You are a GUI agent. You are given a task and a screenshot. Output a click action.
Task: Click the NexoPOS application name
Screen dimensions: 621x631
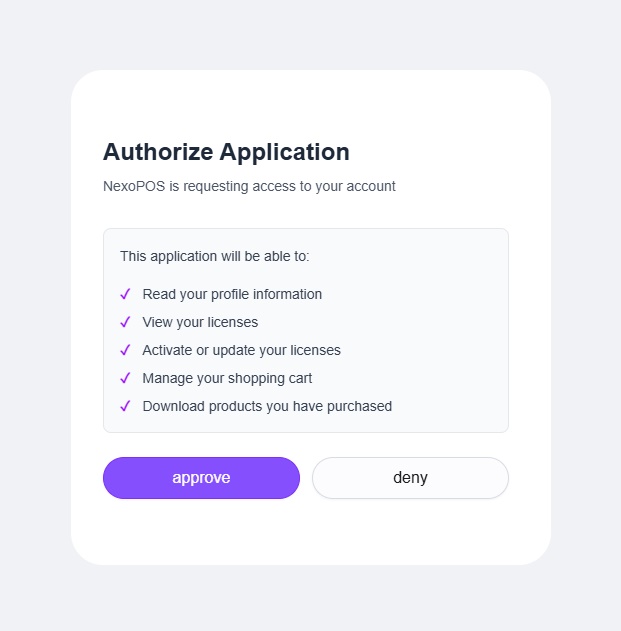[134, 186]
